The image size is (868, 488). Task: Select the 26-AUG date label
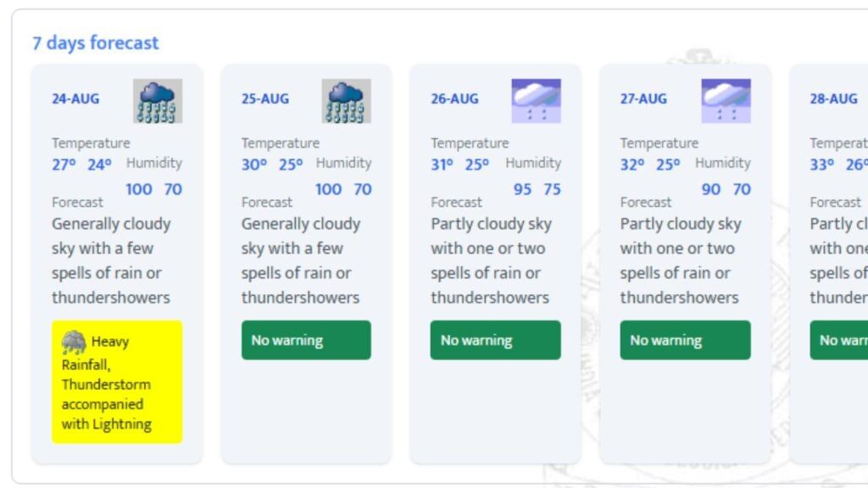point(454,99)
